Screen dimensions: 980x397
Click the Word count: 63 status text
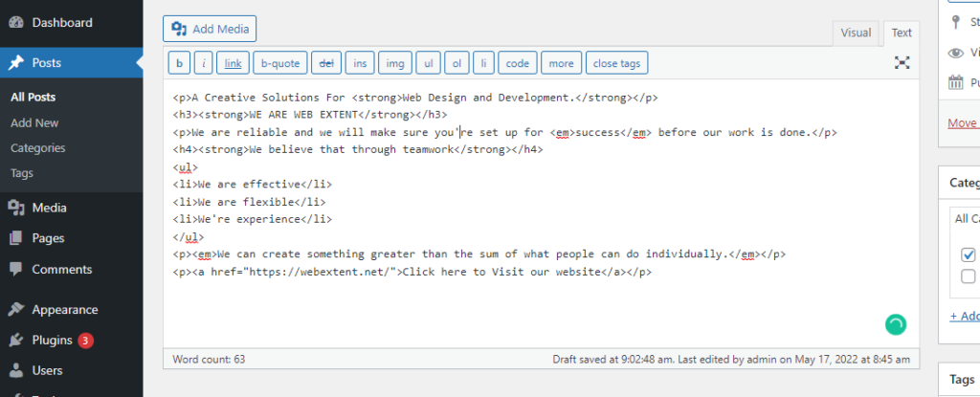click(209, 360)
